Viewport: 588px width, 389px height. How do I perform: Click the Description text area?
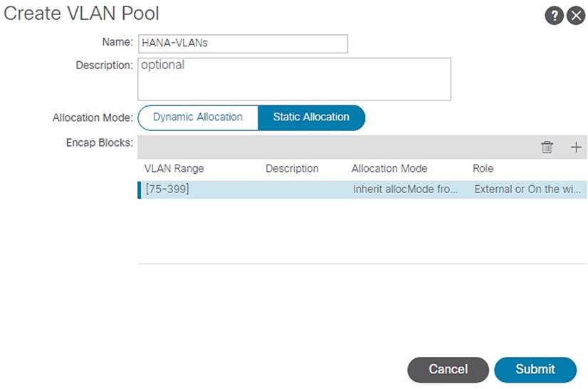click(x=293, y=79)
